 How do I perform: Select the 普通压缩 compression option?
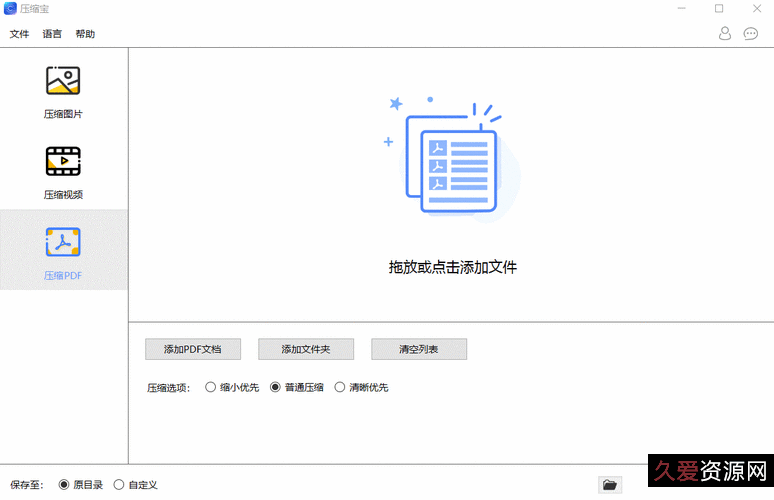[297, 387]
